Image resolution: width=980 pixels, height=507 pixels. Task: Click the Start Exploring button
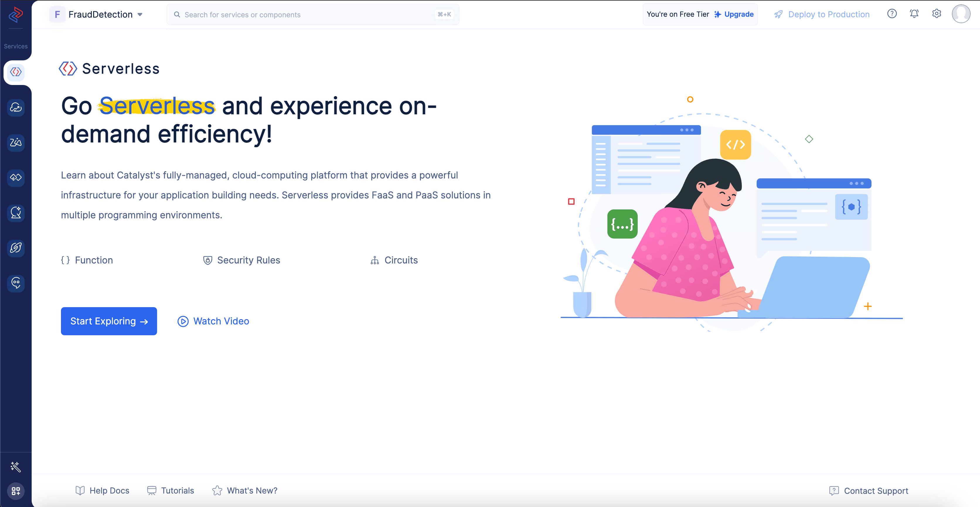point(109,321)
